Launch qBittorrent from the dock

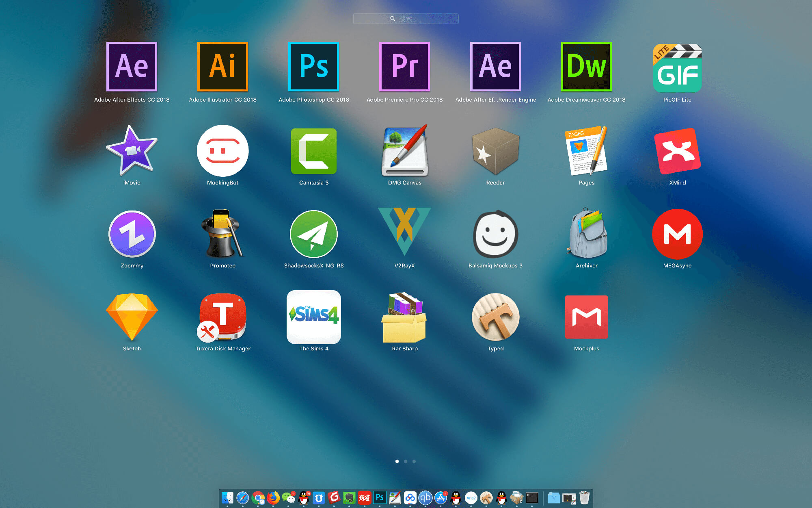(x=425, y=497)
